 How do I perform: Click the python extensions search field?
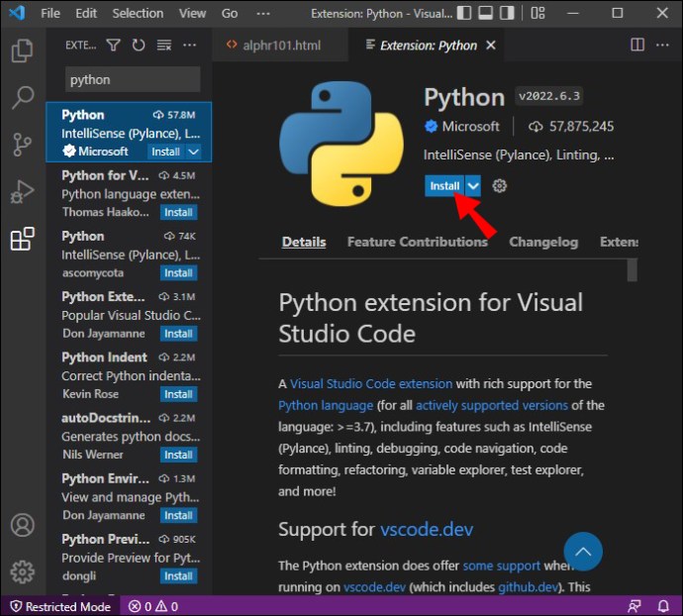point(133,79)
